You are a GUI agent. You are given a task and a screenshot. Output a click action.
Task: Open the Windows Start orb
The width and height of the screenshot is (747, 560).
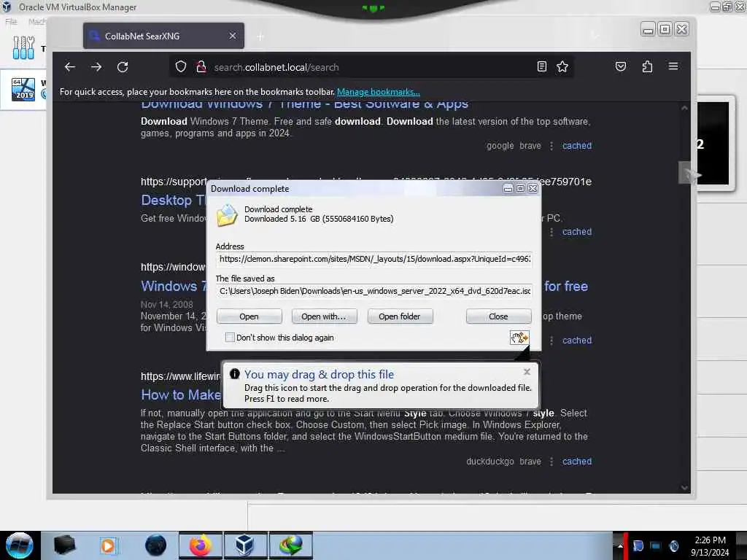click(19, 545)
